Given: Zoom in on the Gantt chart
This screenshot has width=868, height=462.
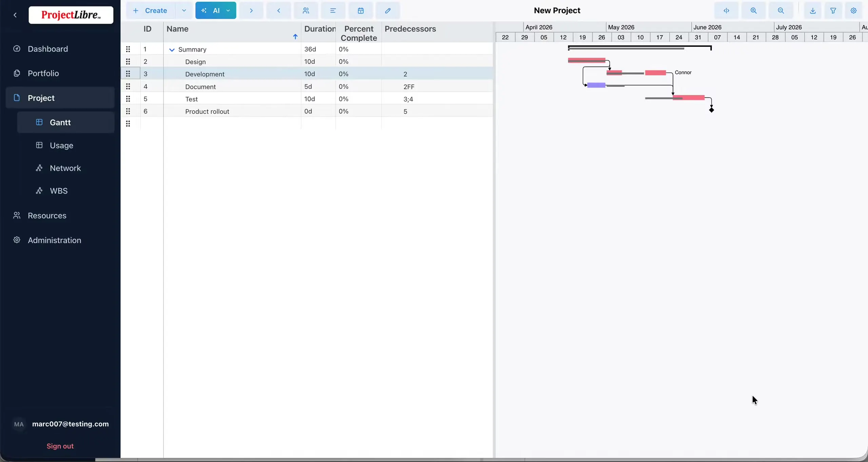Looking at the screenshot, I should [753, 11].
